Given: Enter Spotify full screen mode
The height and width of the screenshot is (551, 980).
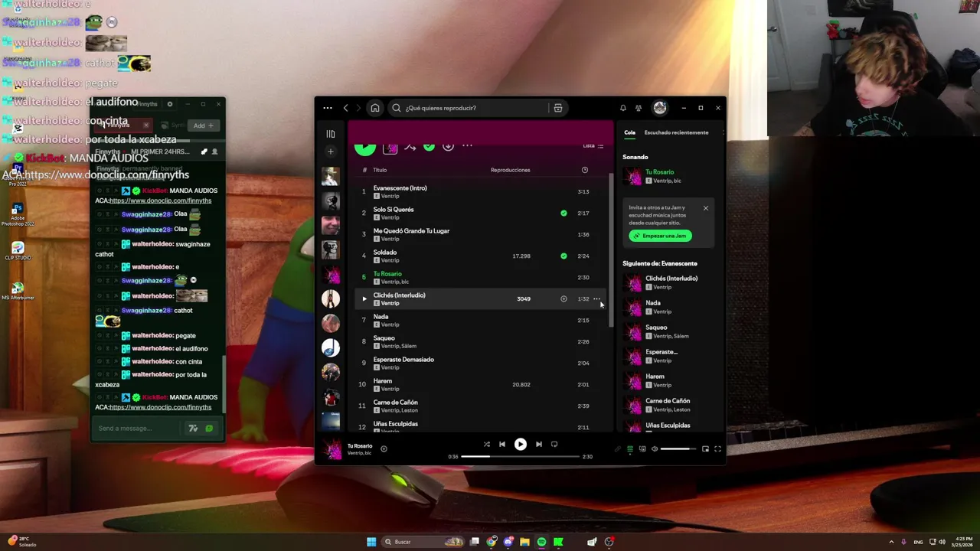Looking at the screenshot, I should [717, 449].
